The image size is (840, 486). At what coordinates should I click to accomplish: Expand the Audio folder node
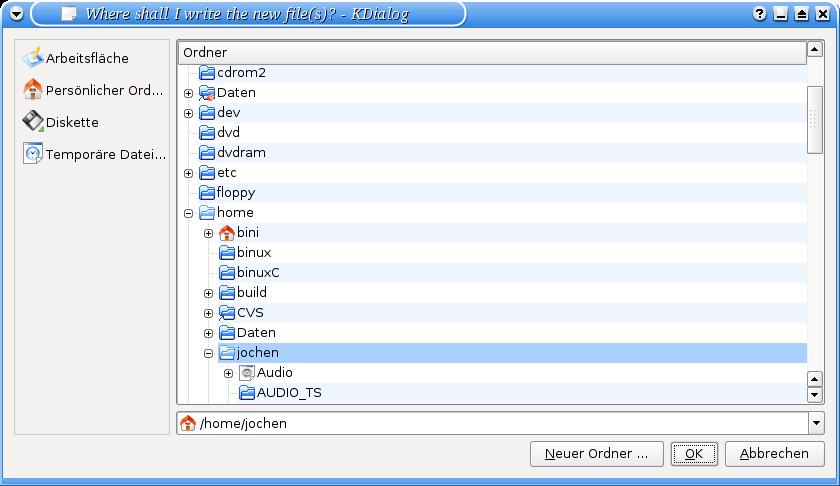tap(228, 373)
